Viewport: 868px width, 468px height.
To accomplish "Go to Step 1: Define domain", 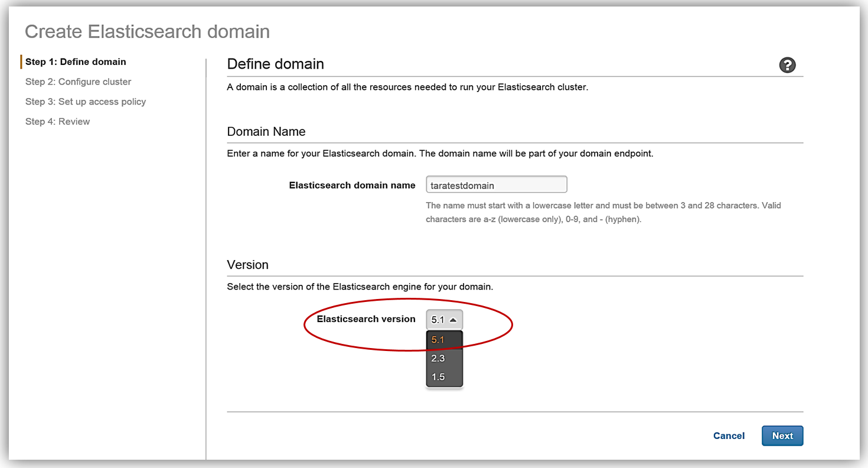I will (76, 62).
